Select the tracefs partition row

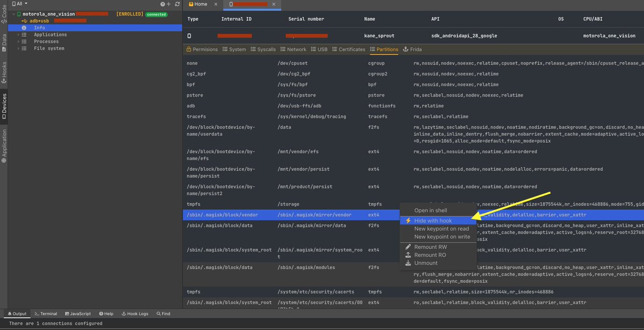413,116
